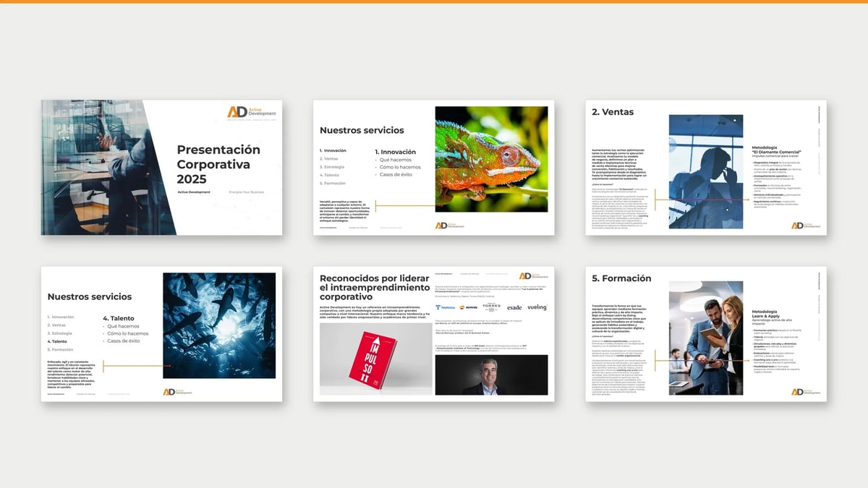Click the AD logo on the 5. Formación slide

(806, 392)
